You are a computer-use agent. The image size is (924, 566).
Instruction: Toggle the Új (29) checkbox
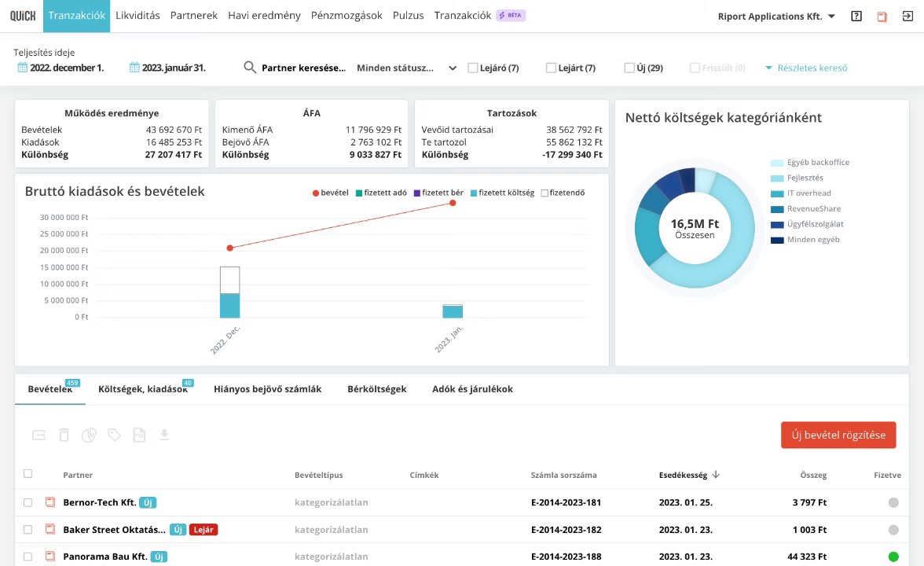pyautogui.click(x=629, y=68)
